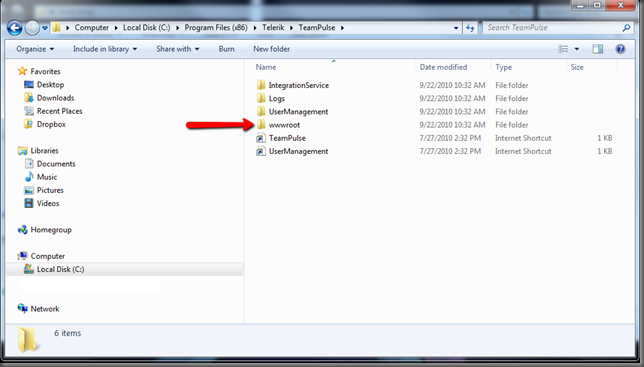644x367 pixels.
Task: Expand breadcrumb arrow after Telerik
Action: pos(291,28)
